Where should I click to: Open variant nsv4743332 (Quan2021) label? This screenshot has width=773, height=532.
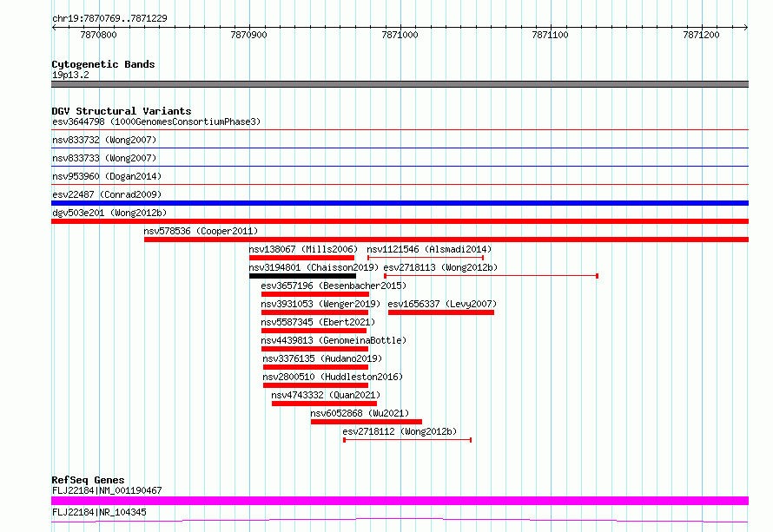[x=326, y=395]
